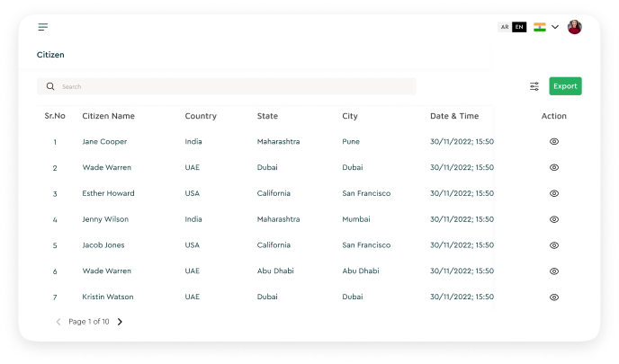The image size is (619, 364).
Task: Click the Export button
Action: point(565,86)
